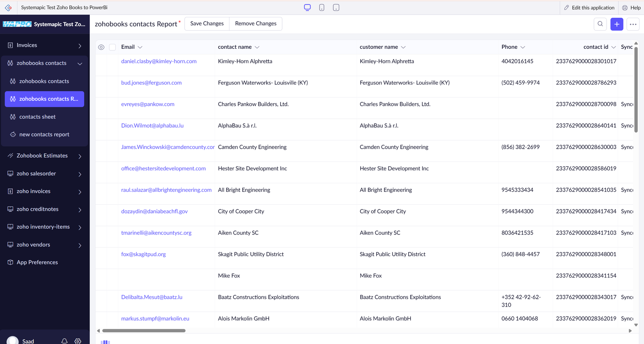
Task: Click the blue plus add record button
Action: [x=617, y=24]
